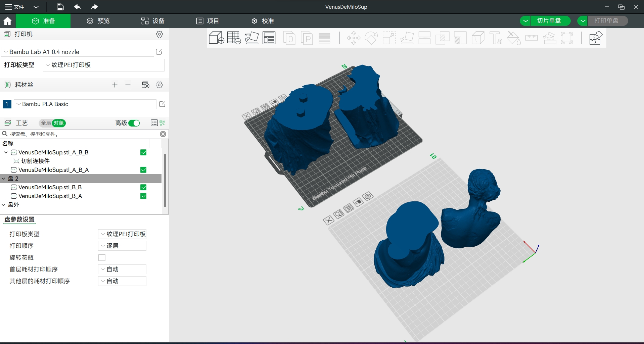
Task: Click the Variable layer height icon
Action: (x=324, y=38)
